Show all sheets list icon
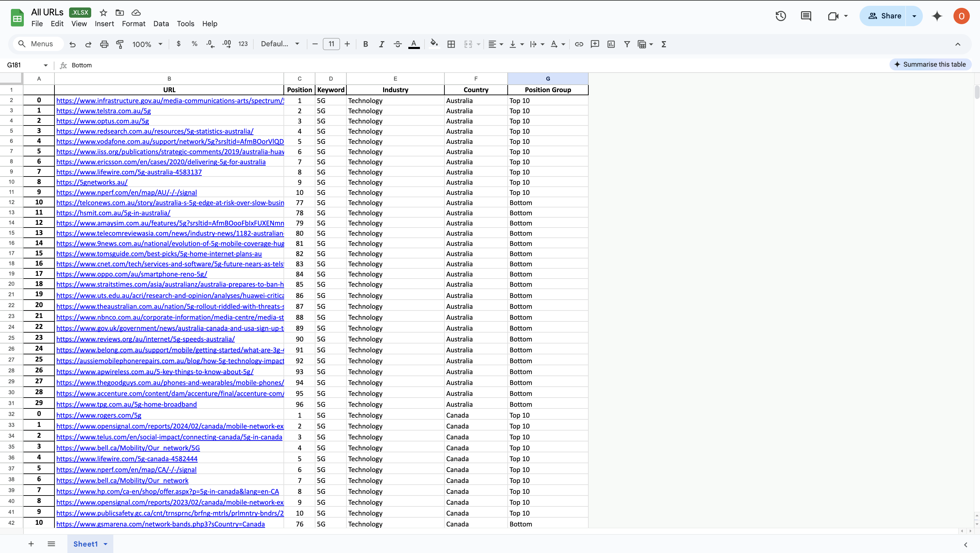Image resolution: width=980 pixels, height=553 pixels. coord(51,544)
